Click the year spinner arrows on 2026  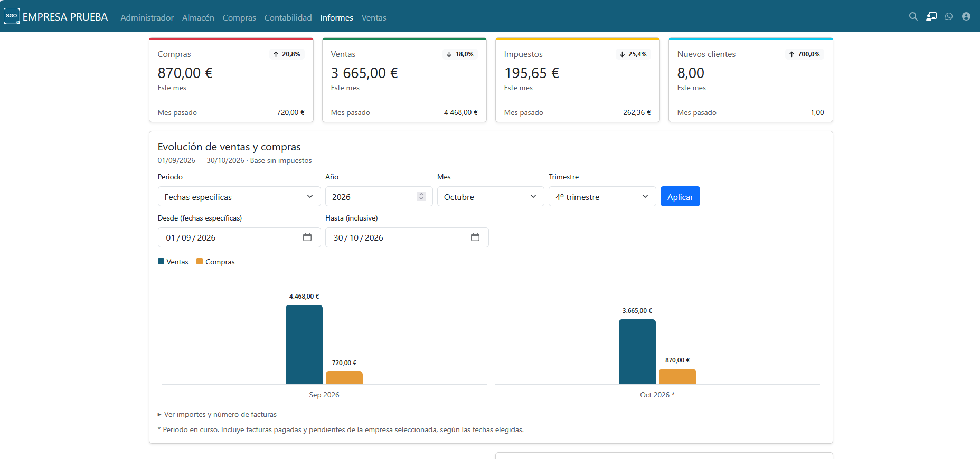click(421, 196)
